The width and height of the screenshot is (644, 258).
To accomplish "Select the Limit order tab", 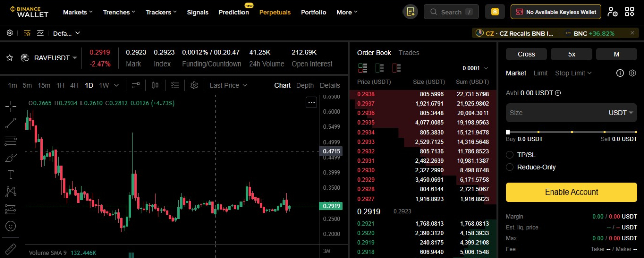I will (541, 73).
